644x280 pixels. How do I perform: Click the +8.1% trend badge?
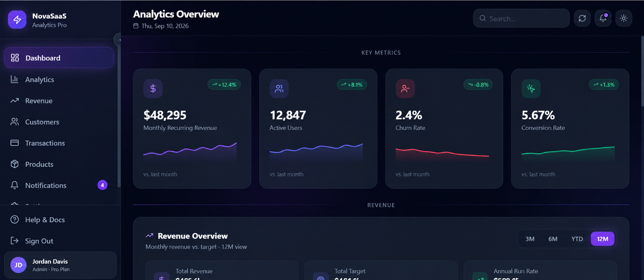[x=352, y=85]
